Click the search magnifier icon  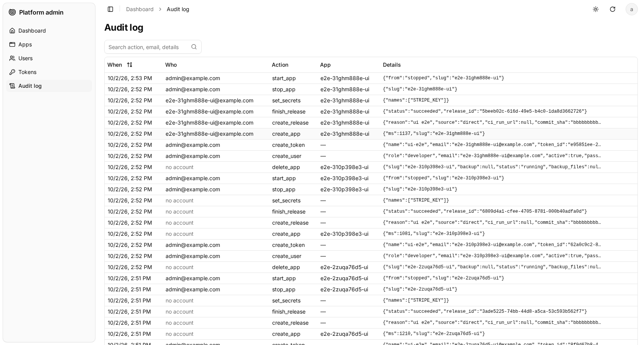point(194,47)
